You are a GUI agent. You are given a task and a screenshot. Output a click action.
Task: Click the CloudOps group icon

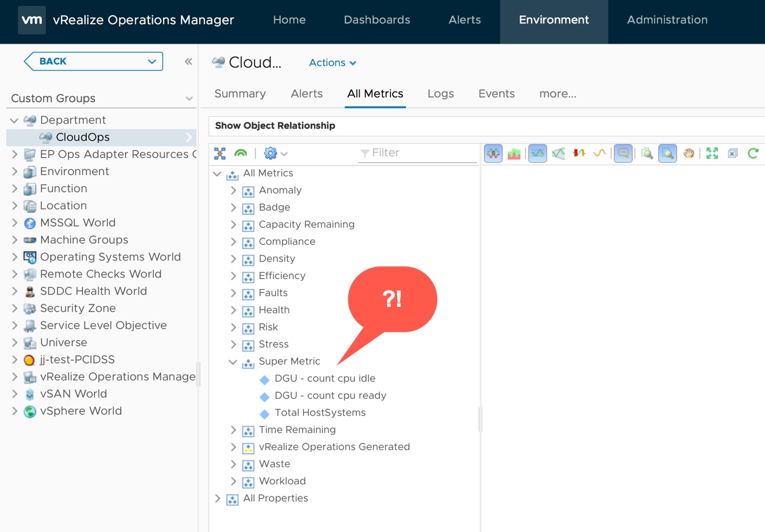tap(46, 137)
